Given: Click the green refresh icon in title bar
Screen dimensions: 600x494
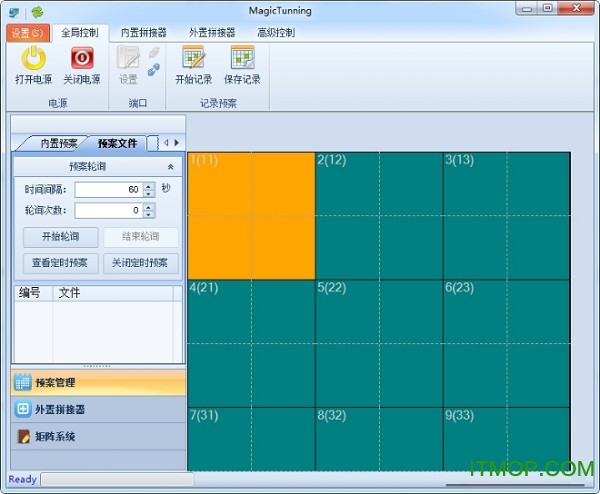Looking at the screenshot, I should tap(38, 12).
